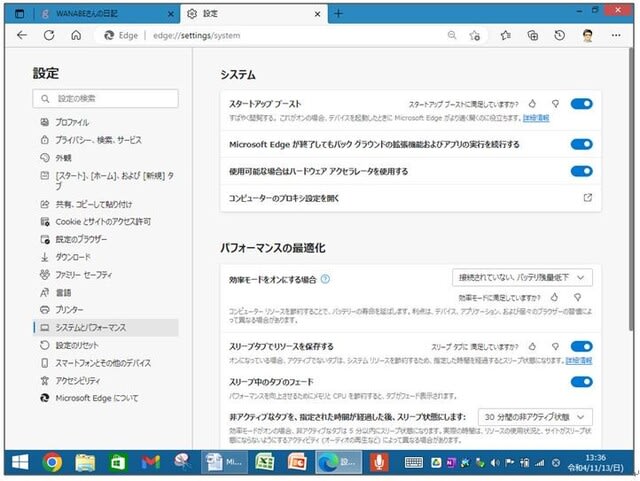Viewport: 640px width, 481px height.
Task: Click the Favorites star icon in toolbar
Action: point(505,35)
